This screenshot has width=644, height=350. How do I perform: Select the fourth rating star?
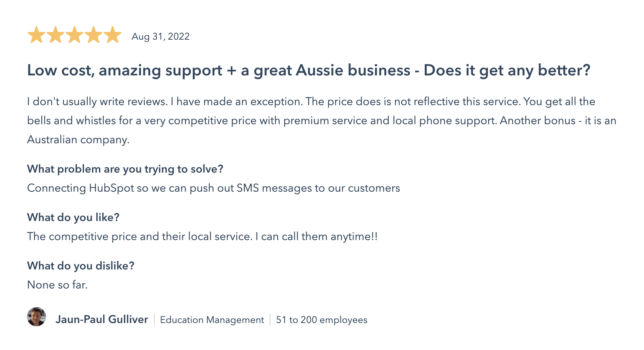tap(94, 35)
